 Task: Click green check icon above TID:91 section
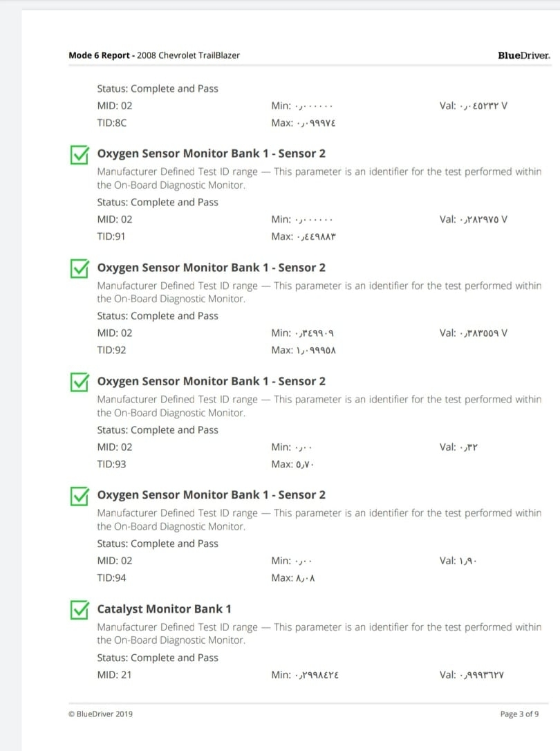80,154
